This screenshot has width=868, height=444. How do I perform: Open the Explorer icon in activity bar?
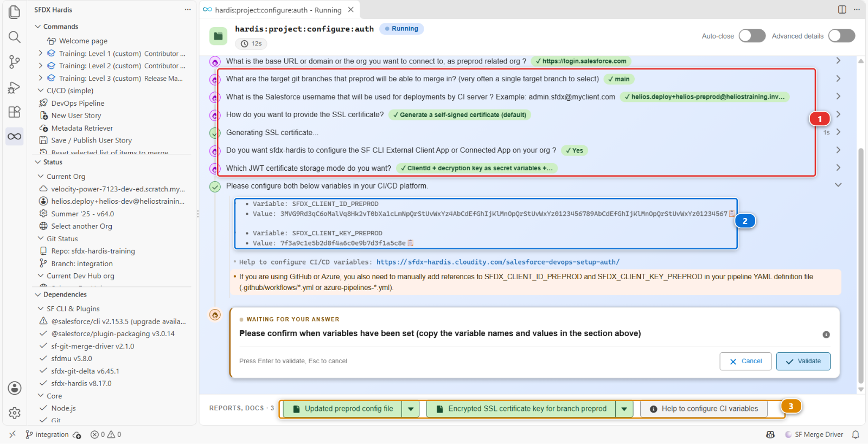pos(15,12)
